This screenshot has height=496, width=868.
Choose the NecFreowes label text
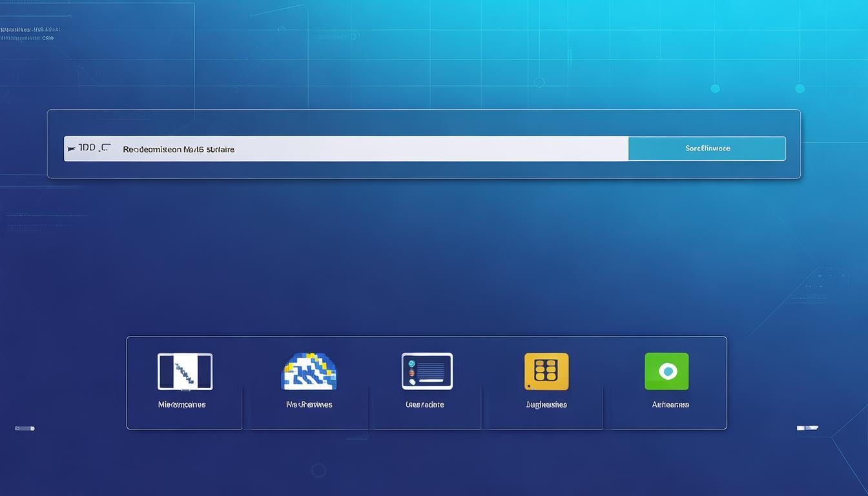(x=309, y=405)
